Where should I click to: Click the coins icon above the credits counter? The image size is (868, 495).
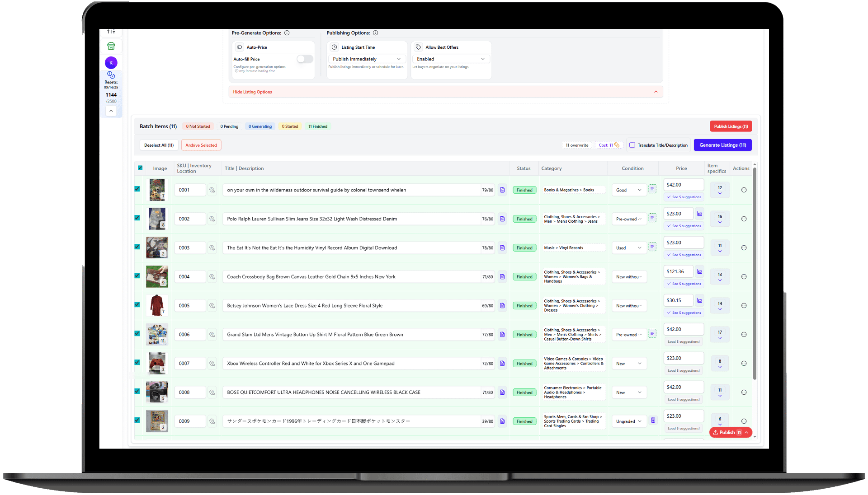point(111,76)
